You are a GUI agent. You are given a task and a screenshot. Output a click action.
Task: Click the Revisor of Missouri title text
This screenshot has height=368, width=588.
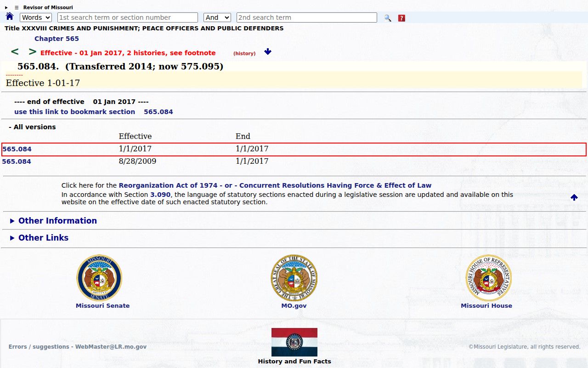(x=48, y=7)
